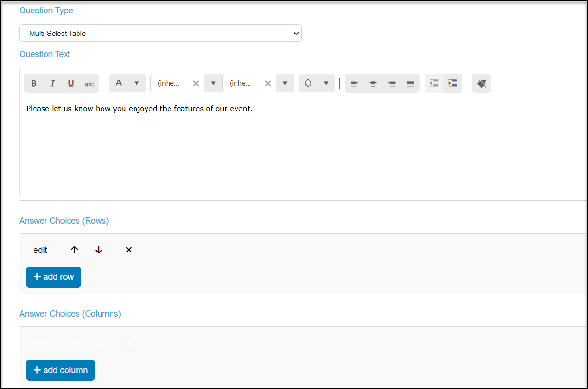
Task: Open background color droplet picker
Action: [x=317, y=83]
